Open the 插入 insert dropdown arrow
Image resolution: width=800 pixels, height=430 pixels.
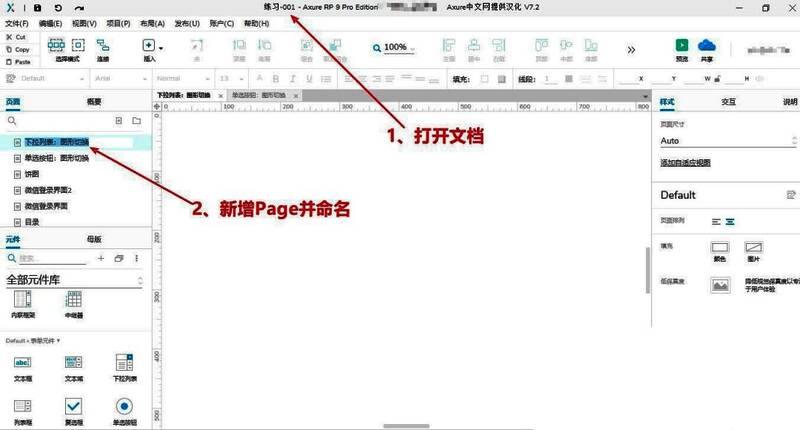[161, 48]
